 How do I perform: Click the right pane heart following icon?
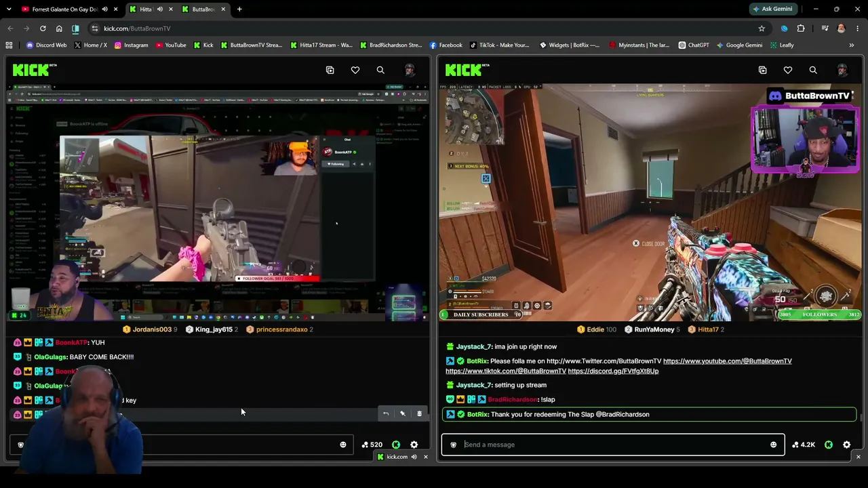[x=788, y=70]
